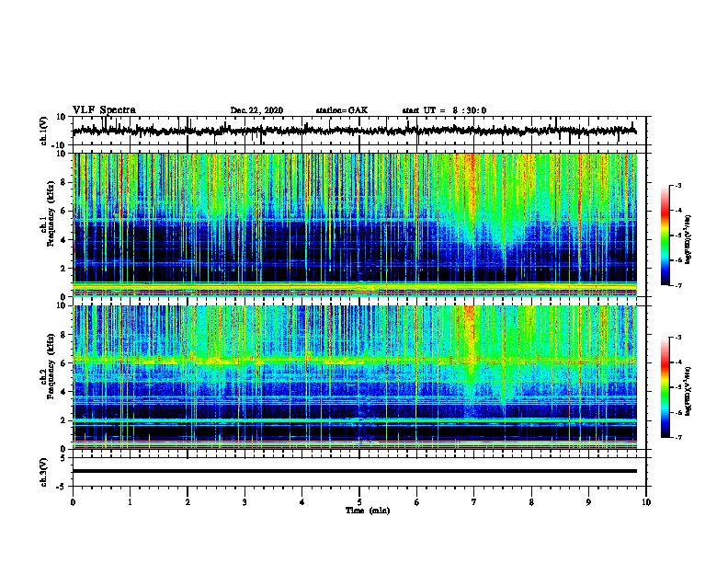Image resolution: width=728 pixels, height=563 pixels.
Task: Click the 'ch.3(V)' axis label
Action: pos(44,472)
